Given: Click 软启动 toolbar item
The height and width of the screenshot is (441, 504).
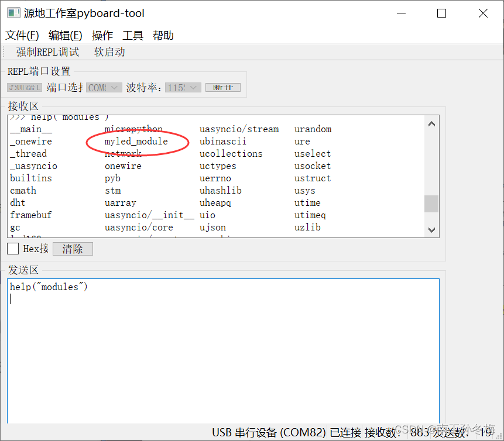Looking at the screenshot, I should click(109, 52).
